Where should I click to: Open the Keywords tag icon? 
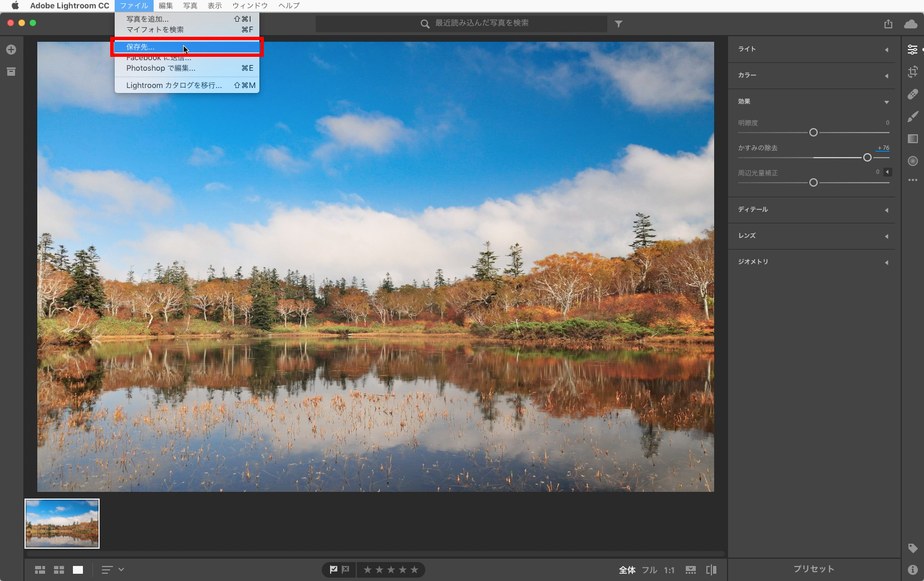pyautogui.click(x=912, y=548)
